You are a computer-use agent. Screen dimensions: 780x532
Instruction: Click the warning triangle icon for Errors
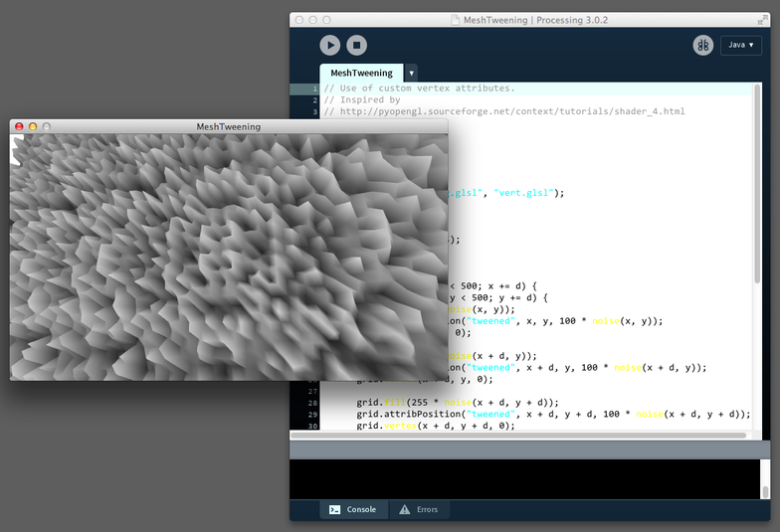(x=404, y=509)
